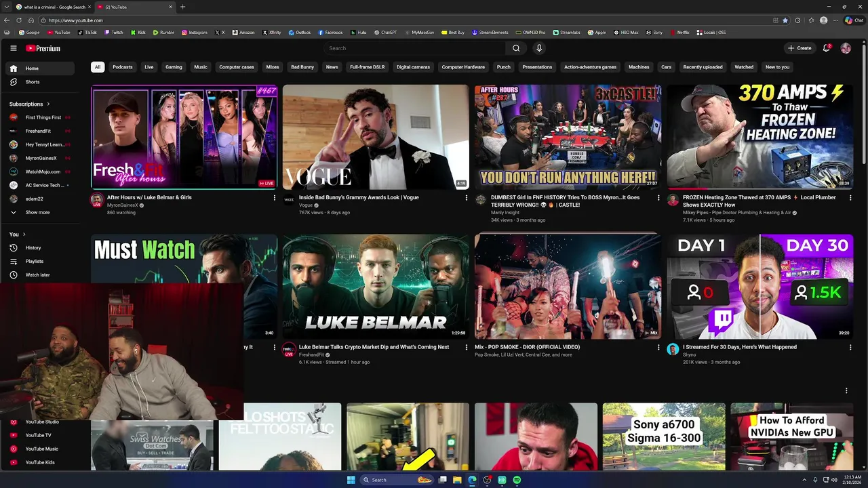Viewport: 868px width, 488px height.
Task: Show hidden system tray icons
Action: [806, 480]
